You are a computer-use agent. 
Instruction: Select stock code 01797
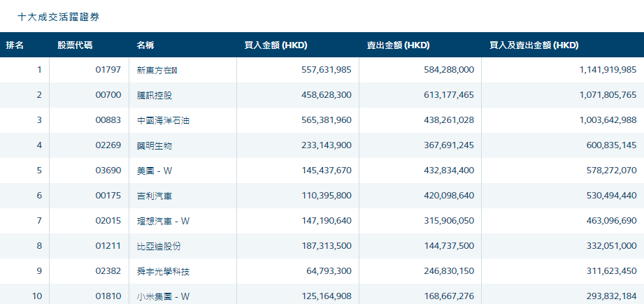pos(108,70)
